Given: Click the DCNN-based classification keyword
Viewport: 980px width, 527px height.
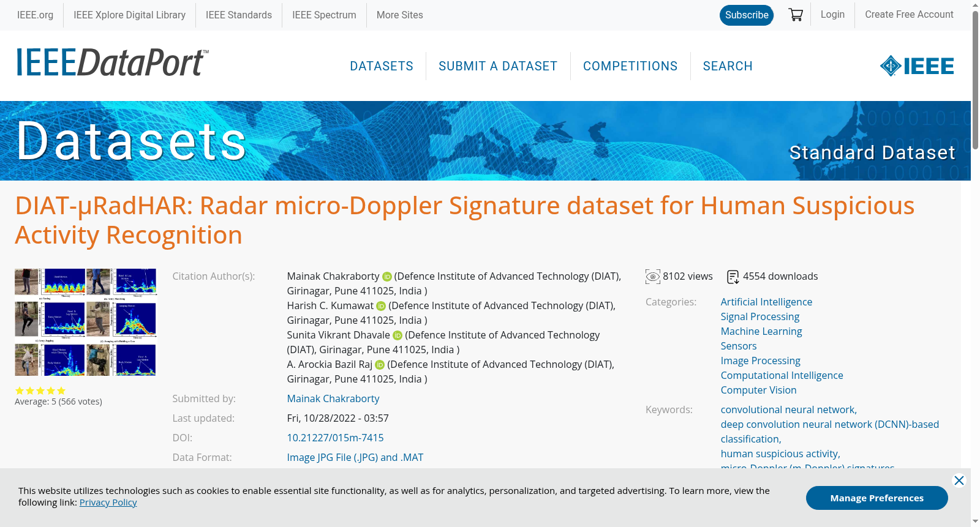Looking at the screenshot, I should pyautogui.click(x=830, y=432).
